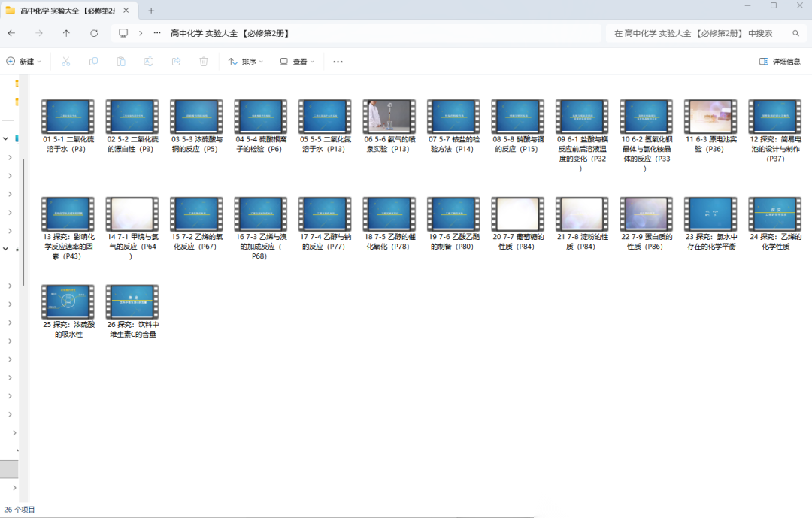Click the Paste clipboard icon
This screenshot has height=518, width=812.
[120, 62]
